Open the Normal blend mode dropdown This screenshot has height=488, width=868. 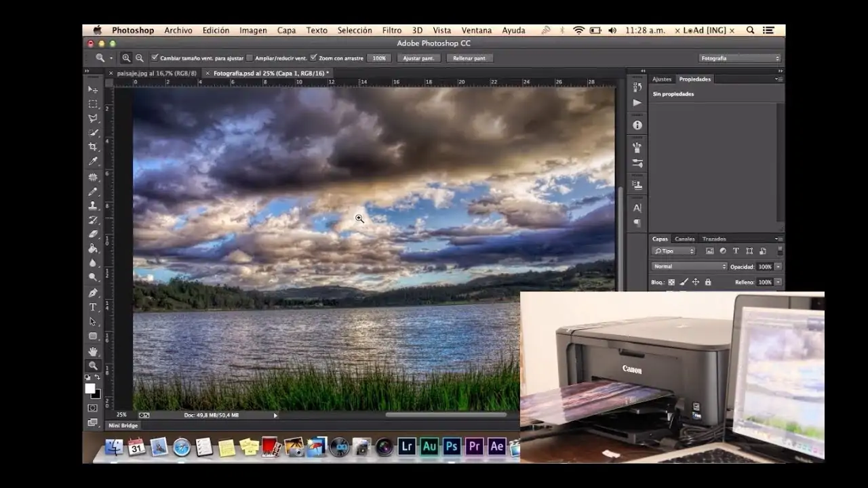pyautogui.click(x=689, y=266)
